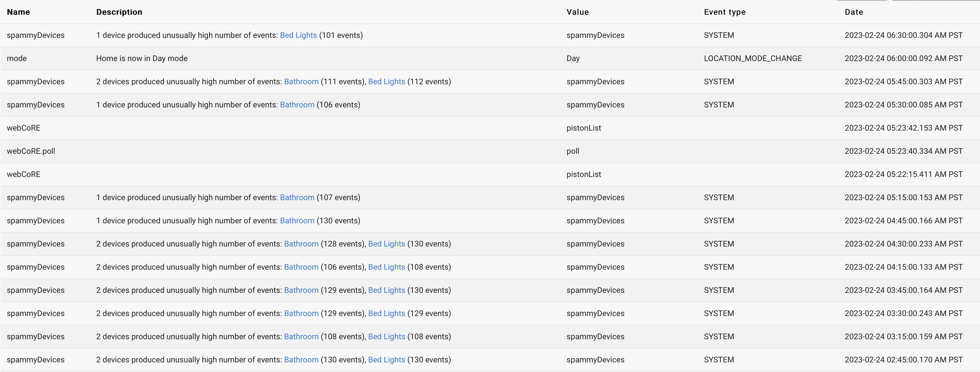Click spammyDevices value in 05:45:00 row
Image resolution: width=980 pixels, height=372 pixels.
[x=595, y=82]
